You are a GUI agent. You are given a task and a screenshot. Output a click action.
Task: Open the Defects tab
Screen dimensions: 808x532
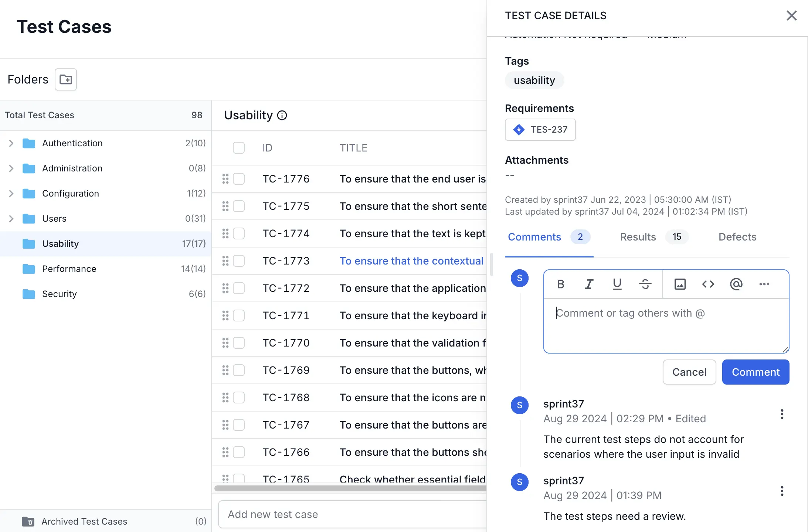(x=737, y=237)
